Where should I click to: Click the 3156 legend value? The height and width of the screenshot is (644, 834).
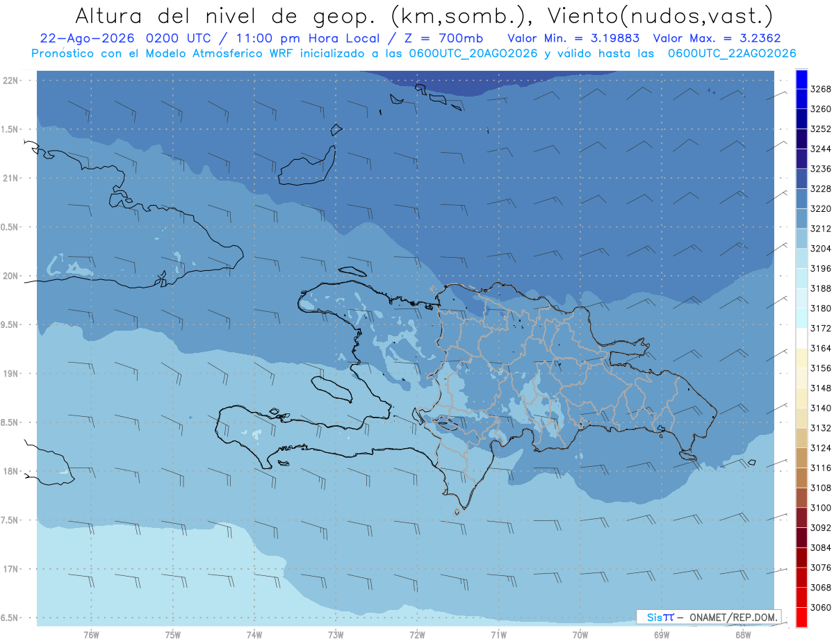click(821, 368)
